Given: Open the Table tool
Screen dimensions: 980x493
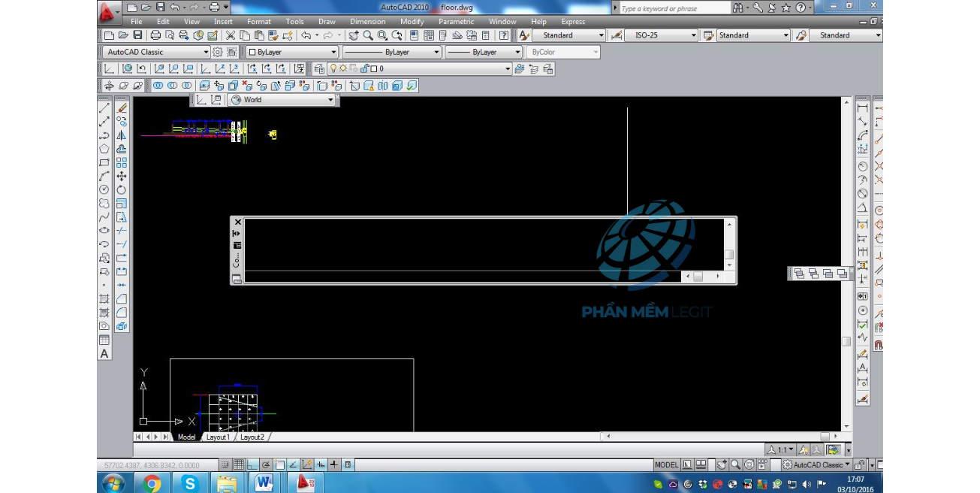Looking at the screenshot, I should click(x=104, y=340).
